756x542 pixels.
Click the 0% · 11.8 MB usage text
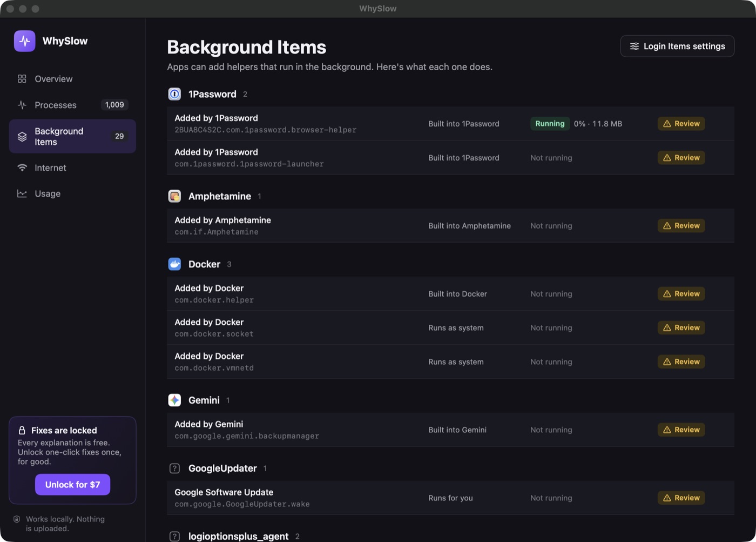point(598,124)
